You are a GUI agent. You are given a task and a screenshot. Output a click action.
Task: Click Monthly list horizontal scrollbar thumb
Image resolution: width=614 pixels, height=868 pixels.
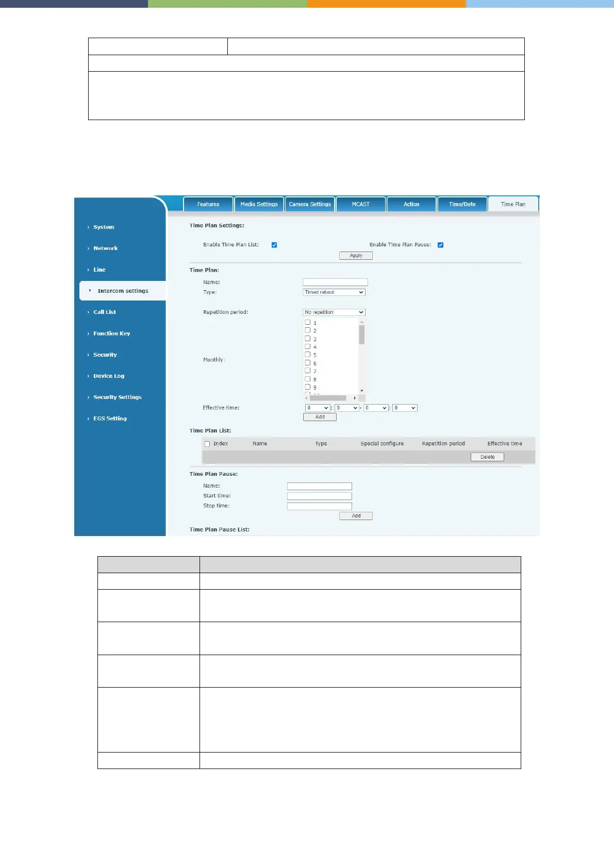328,398
